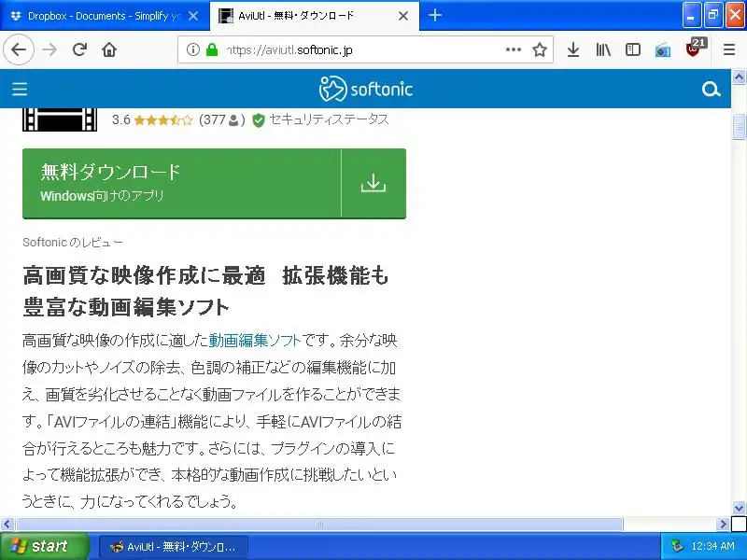The height and width of the screenshot is (560, 747).
Task: Open the page actions three-dot menu
Action: 513,49
